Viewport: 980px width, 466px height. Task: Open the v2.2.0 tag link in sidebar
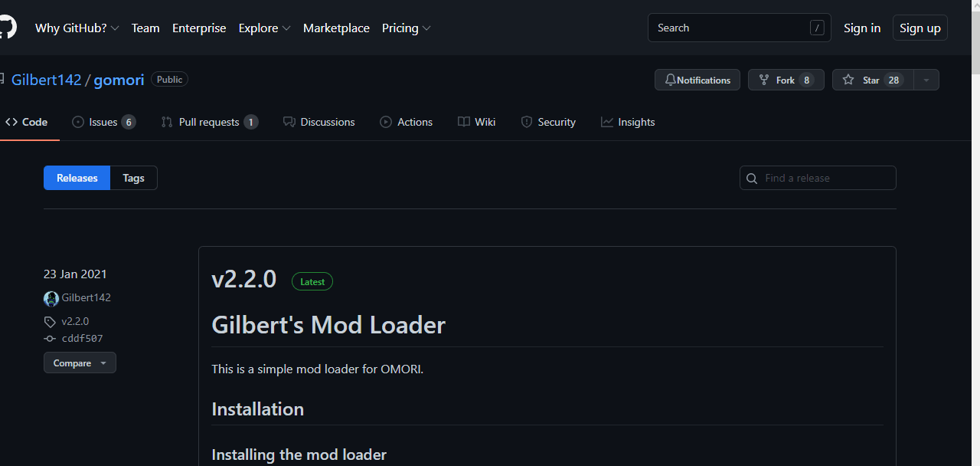tap(75, 321)
